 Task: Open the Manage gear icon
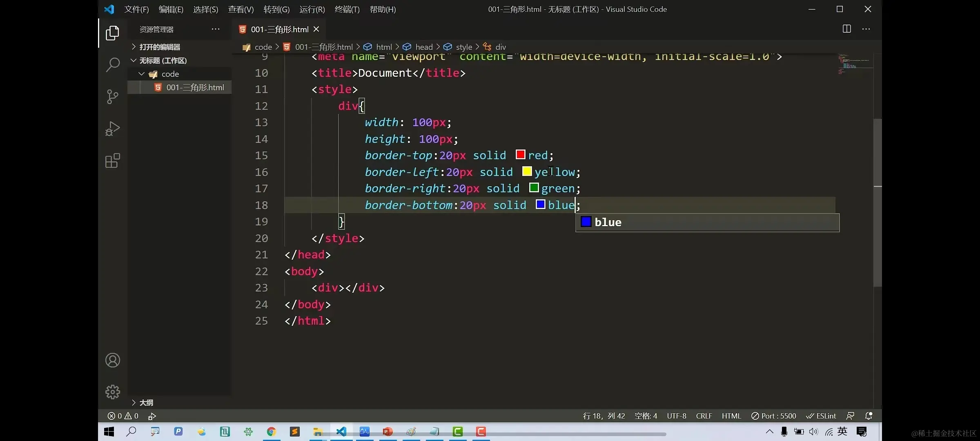(x=113, y=392)
